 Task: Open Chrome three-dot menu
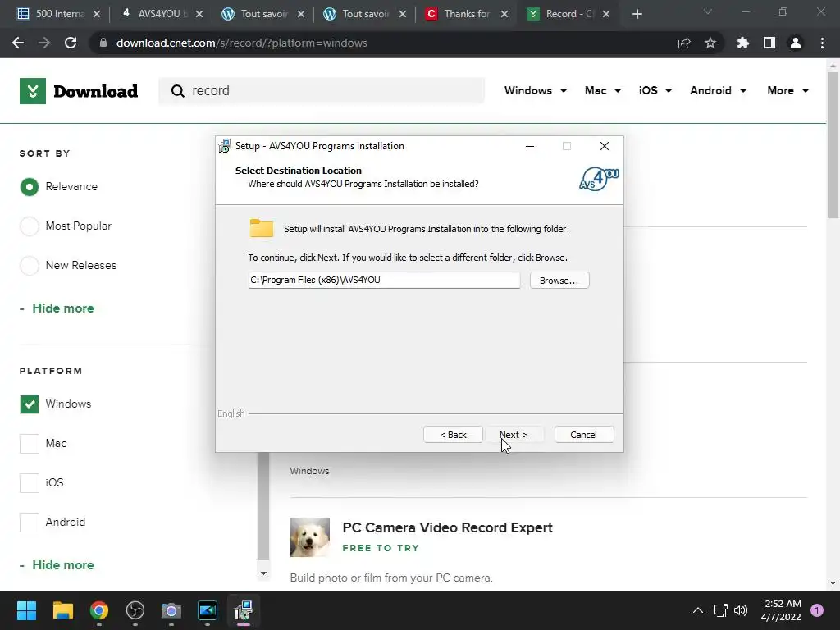pyautogui.click(x=822, y=43)
